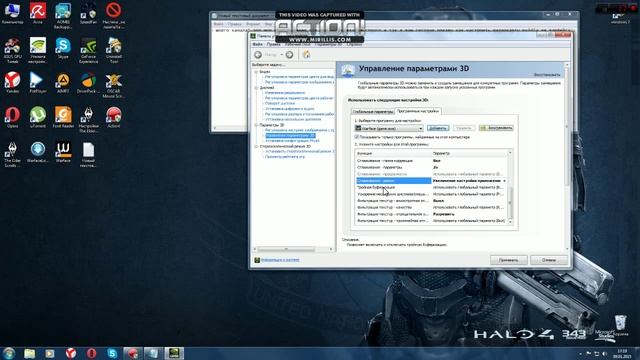The height and width of the screenshot is (360, 640).
Task: Go forward with the toolbar Forward arrow
Action: click(289, 55)
